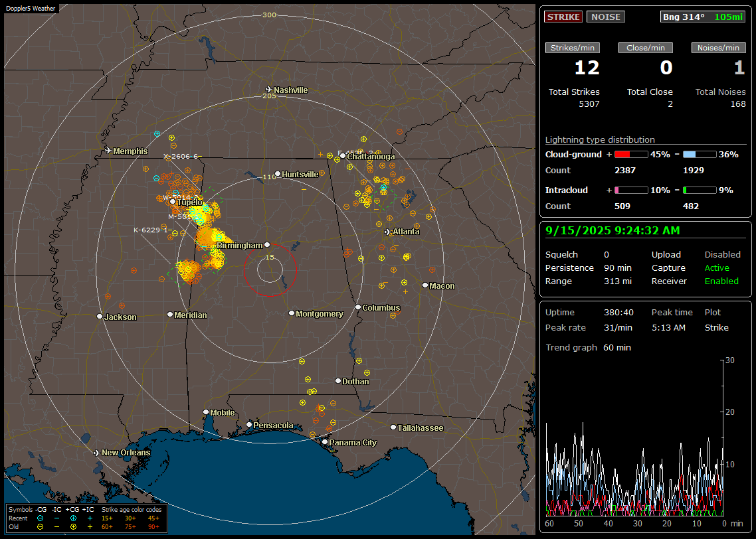
Task: Click the bearing and distance readout box
Action: point(703,17)
